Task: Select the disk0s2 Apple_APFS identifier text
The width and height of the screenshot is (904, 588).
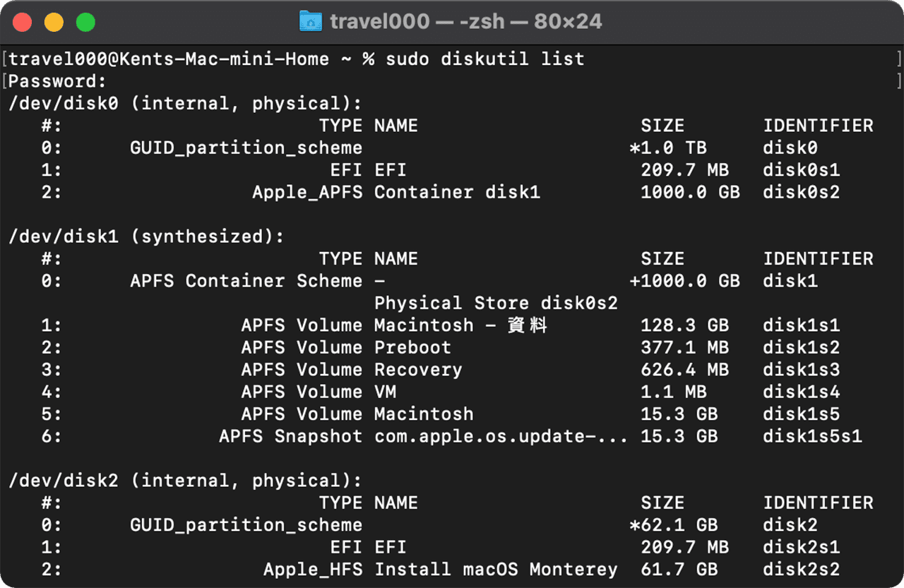Action: point(800,191)
